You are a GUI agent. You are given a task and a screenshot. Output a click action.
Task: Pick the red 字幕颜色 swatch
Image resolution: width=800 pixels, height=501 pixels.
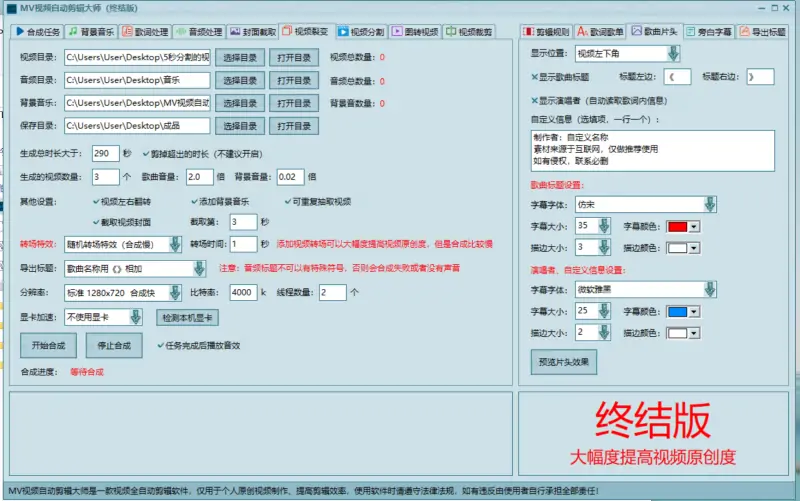(x=678, y=227)
